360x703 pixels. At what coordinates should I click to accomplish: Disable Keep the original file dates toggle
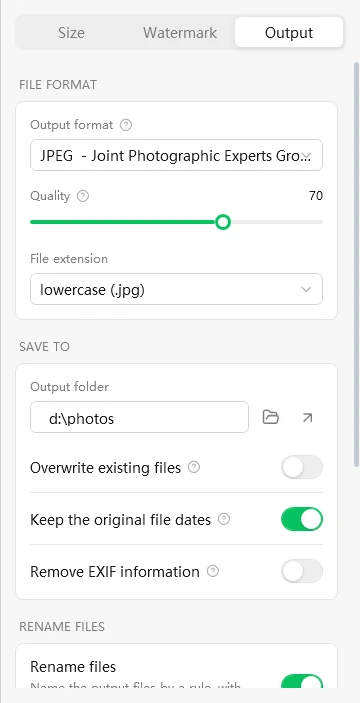point(302,519)
